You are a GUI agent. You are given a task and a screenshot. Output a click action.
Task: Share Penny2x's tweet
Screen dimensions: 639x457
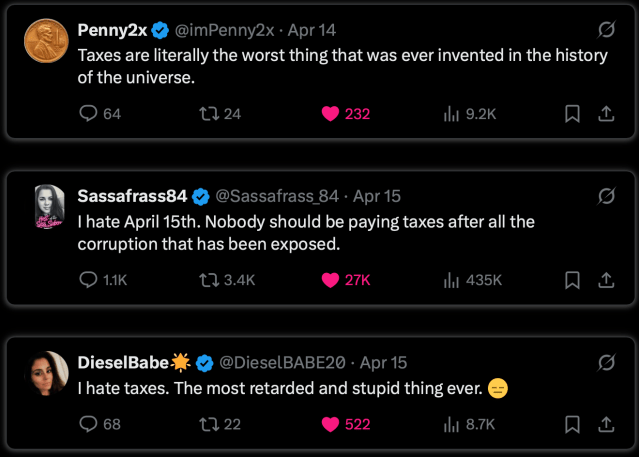pos(605,114)
